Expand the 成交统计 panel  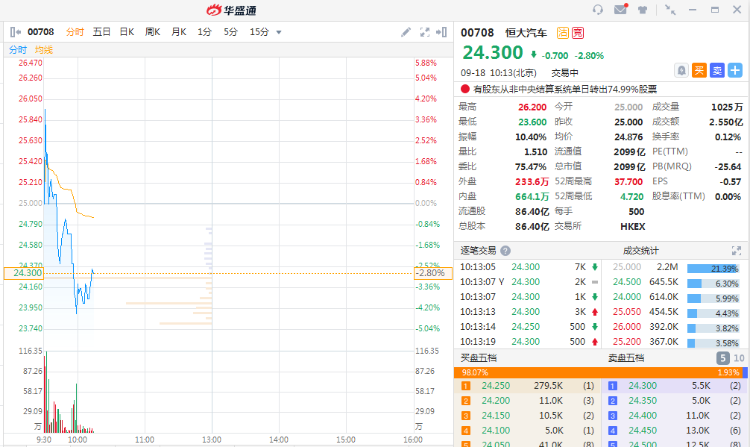point(736,251)
